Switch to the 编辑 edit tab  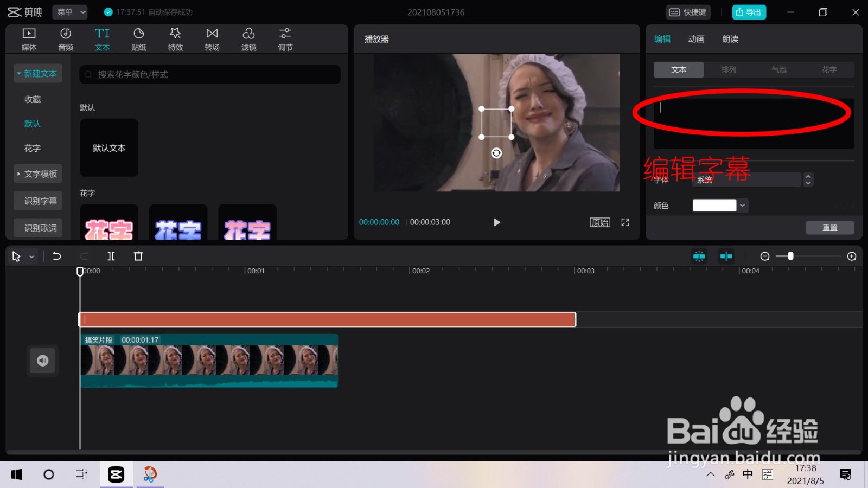(662, 39)
